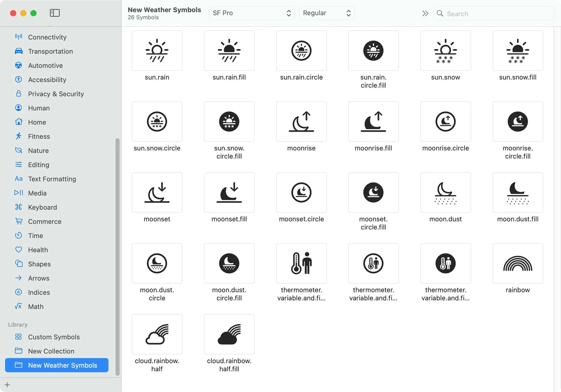Select the filled-circle thermometer and figure symbol
Screen dimensions: 561x392
pos(445,263)
